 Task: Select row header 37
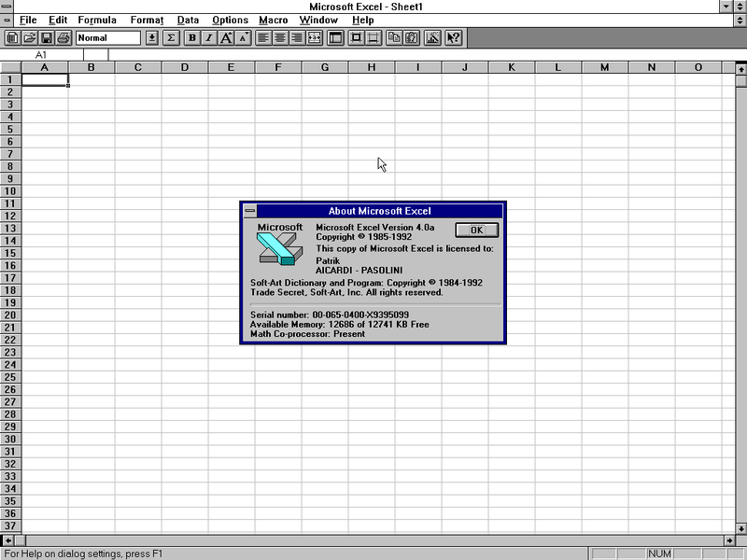pyautogui.click(x=10, y=525)
